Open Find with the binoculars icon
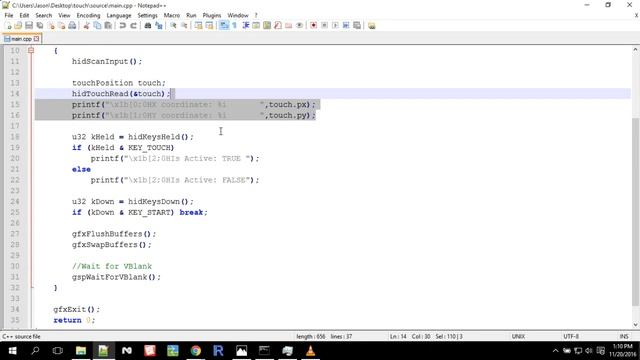This screenshot has height=360, width=640. [x=148, y=25]
